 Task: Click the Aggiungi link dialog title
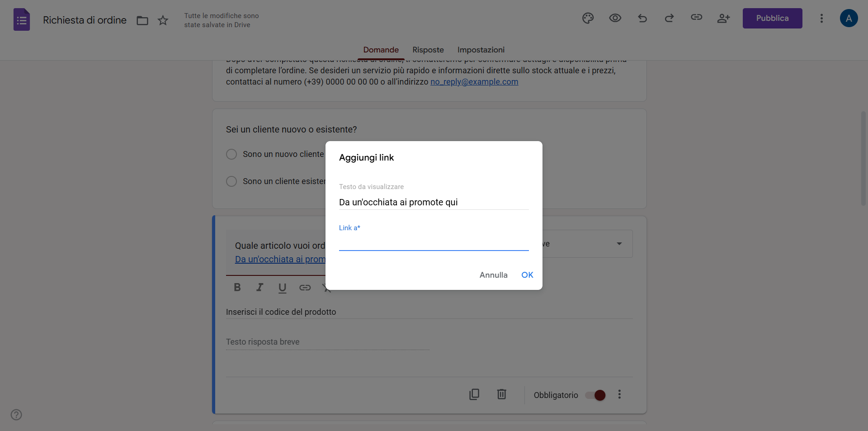366,157
